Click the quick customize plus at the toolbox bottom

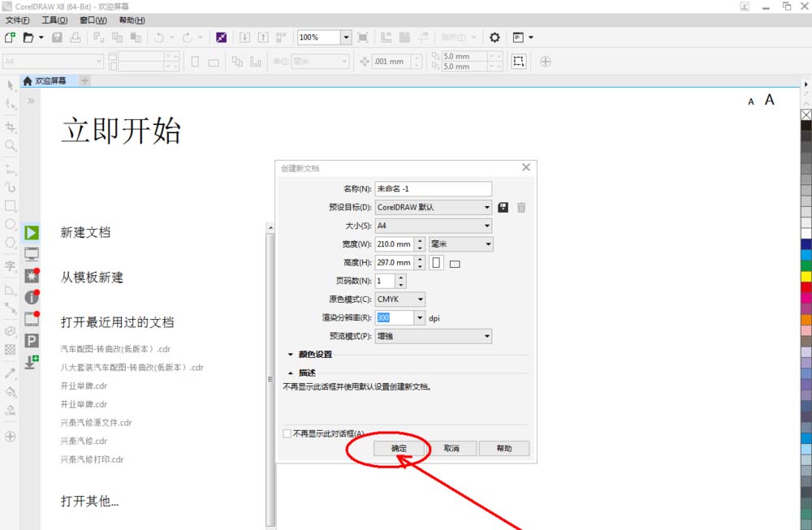pyautogui.click(x=10, y=437)
